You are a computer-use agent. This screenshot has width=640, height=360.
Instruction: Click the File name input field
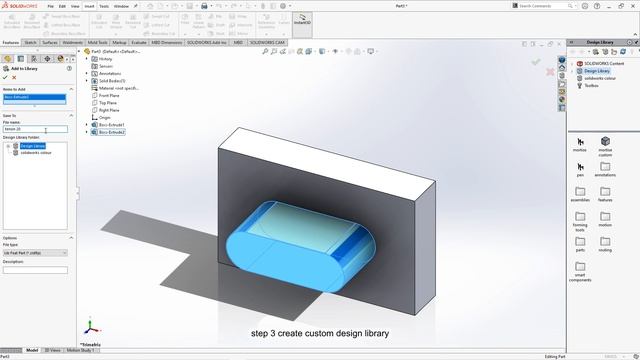pyautogui.click(x=35, y=129)
